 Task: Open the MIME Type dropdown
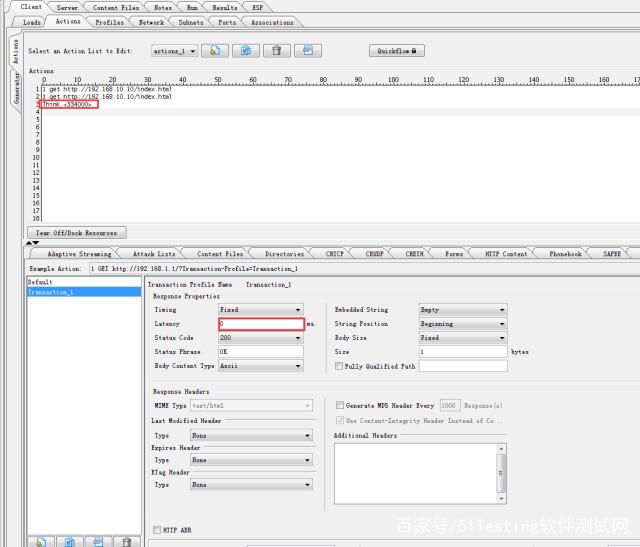click(251, 406)
